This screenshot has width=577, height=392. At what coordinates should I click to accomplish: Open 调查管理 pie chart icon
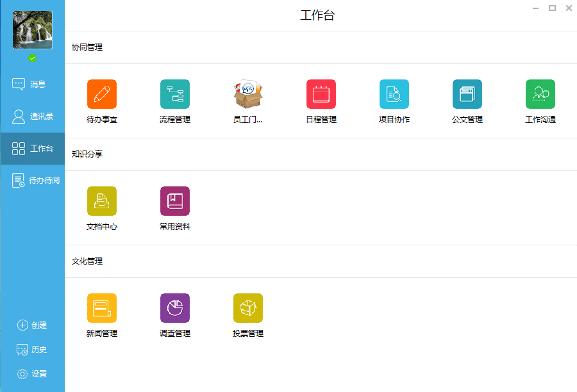click(175, 308)
